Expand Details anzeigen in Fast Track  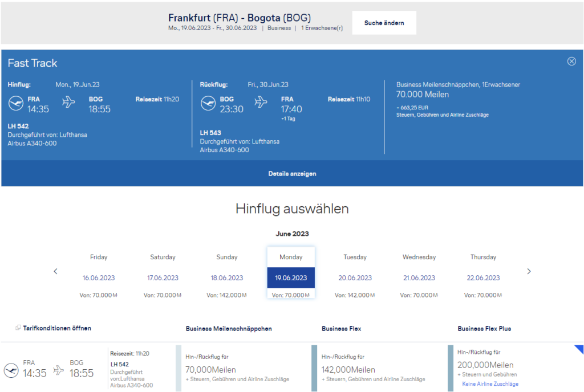point(292,174)
